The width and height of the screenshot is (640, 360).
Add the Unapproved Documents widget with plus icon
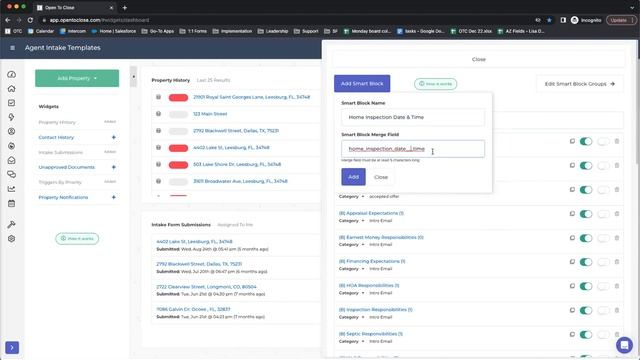(x=113, y=167)
